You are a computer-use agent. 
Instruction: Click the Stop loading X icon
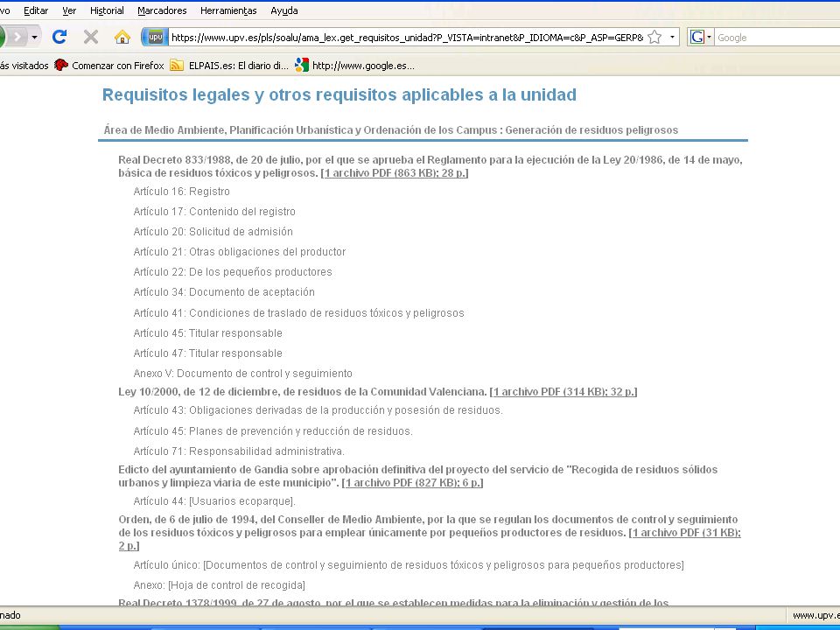coord(91,37)
